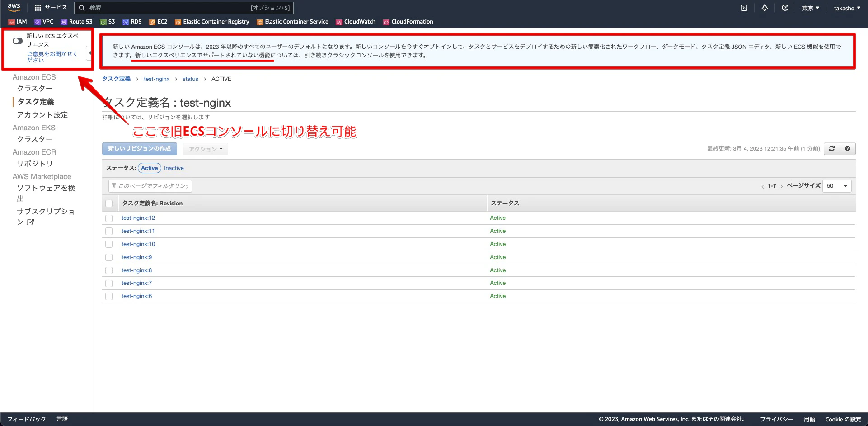This screenshot has width=868, height=426.
Task: Open the takasho account dropdown
Action: [847, 8]
